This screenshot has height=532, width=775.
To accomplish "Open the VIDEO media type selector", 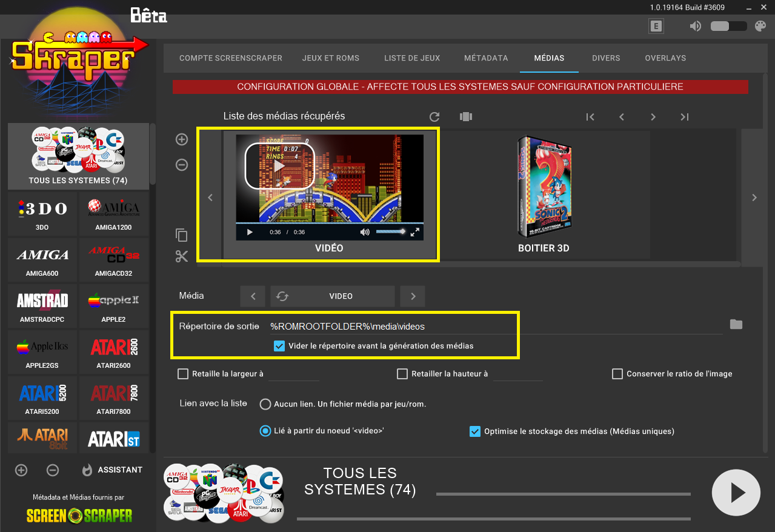I will [333, 296].
